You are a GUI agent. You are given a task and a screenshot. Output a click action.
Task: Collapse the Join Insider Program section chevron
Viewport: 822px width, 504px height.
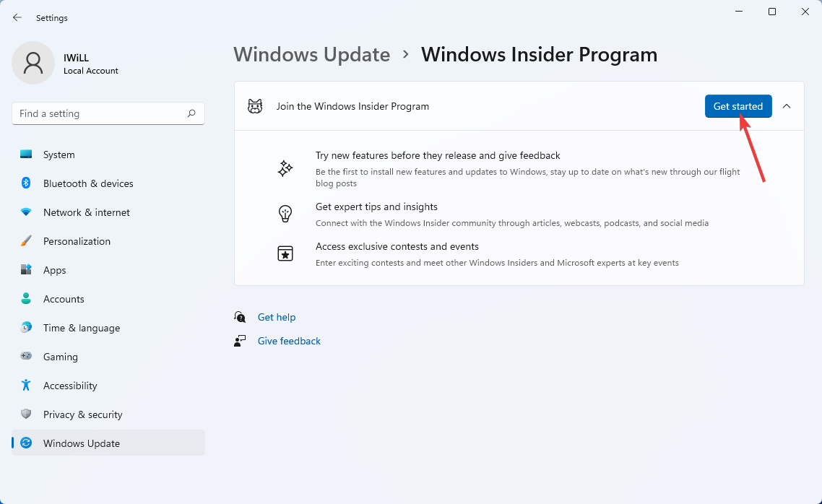pyautogui.click(x=787, y=106)
